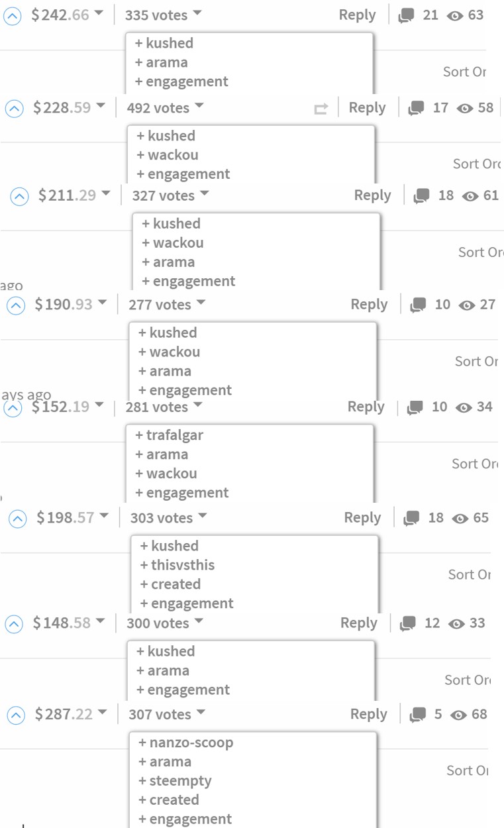The height and width of the screenshot is (828, 504).
Task: Select nanzo-scoop in the voters list
Action: [191, 743]
